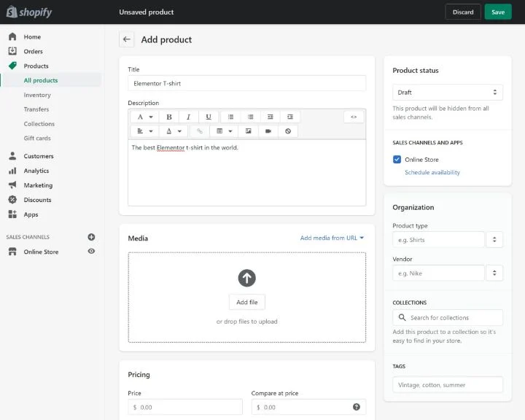Click the Schedule availability link
Screen dimensions: 525x420
point(432,173)
